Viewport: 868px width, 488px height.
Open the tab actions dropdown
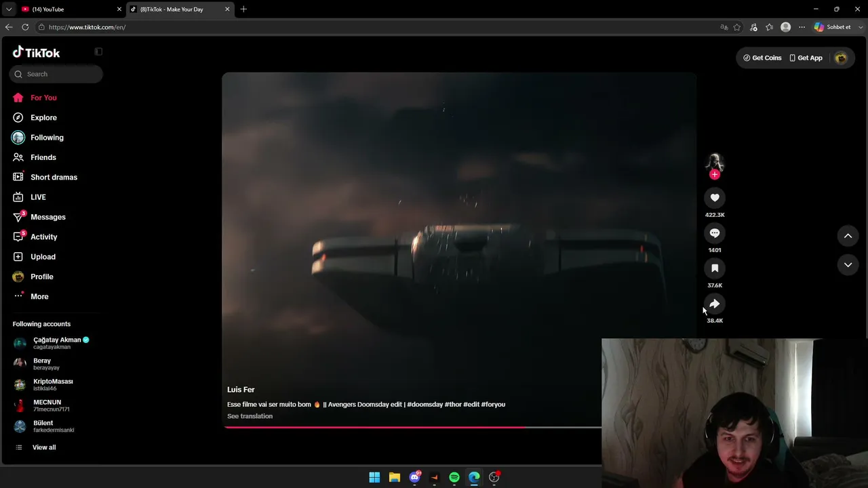[x=8, y=9]
